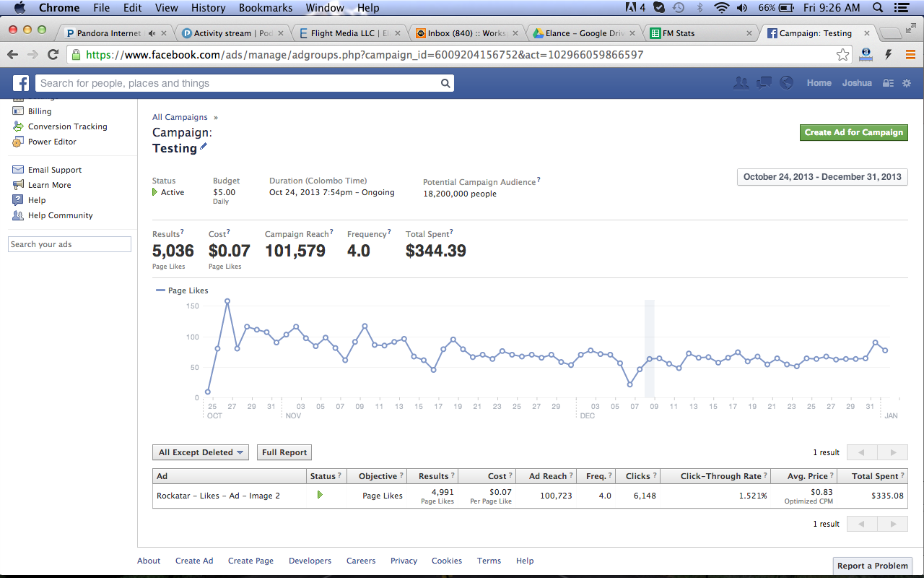Image resolution: width=924 pixels, height=578 pixels.
Task: Click the green play status icon in ad row
Action: tap(320, 495)
